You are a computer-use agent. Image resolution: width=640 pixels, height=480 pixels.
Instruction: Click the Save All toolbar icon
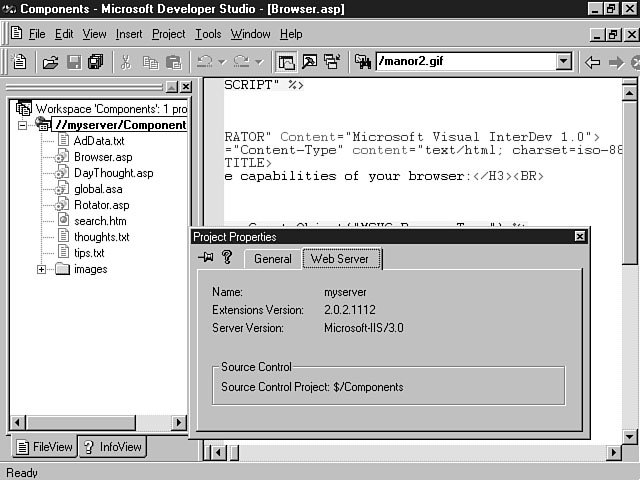95,62
